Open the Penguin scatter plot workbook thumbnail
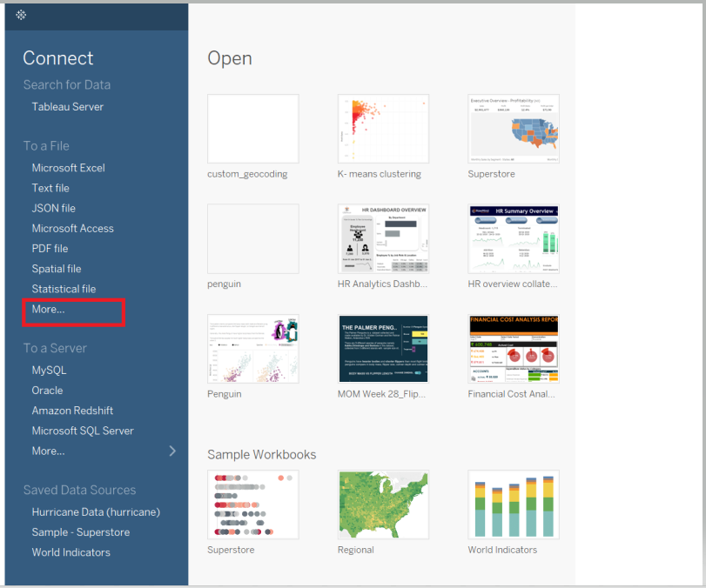 (253, 349)
